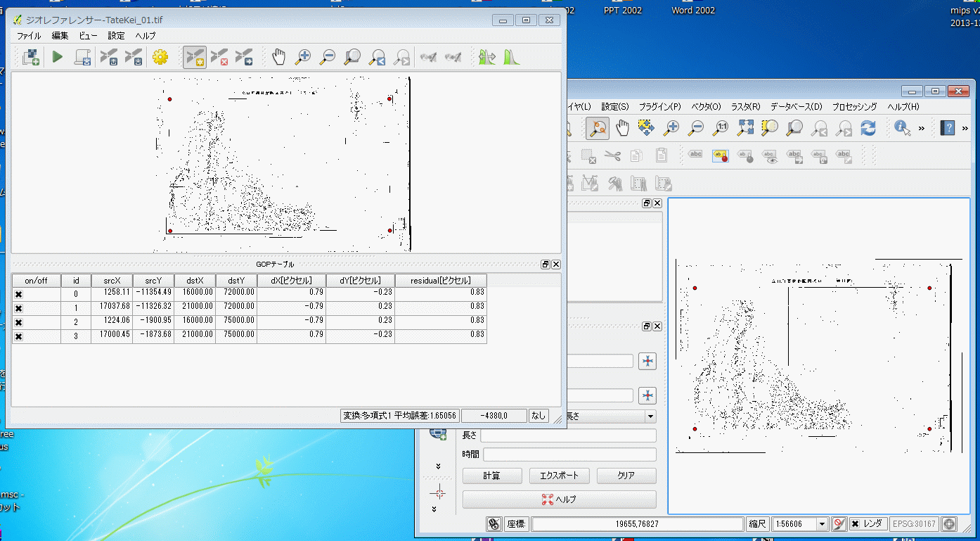
Task: Disable GCP point with id 2
Action: pos(19,322)
